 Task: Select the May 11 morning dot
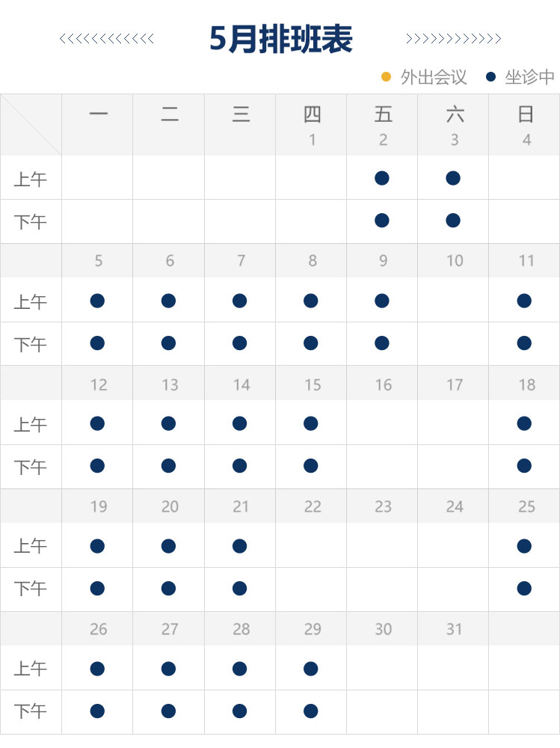[x=524, y=301]
